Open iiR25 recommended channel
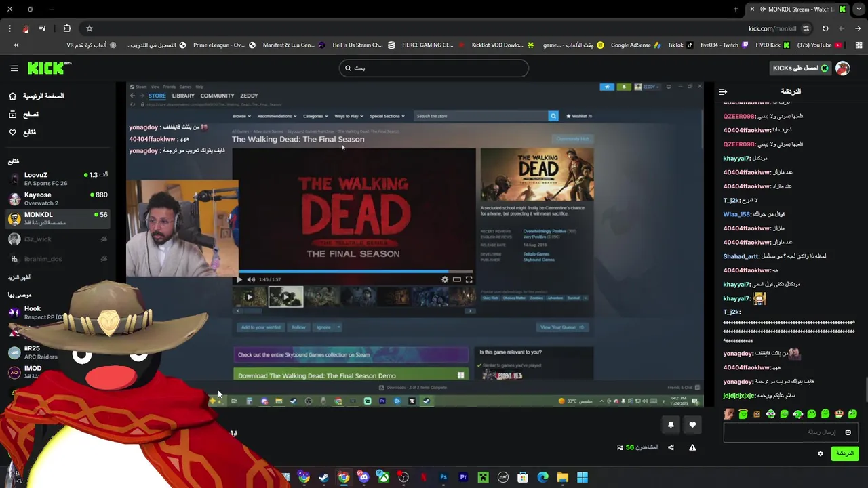The image size is (868, 488). click(41, 352)
